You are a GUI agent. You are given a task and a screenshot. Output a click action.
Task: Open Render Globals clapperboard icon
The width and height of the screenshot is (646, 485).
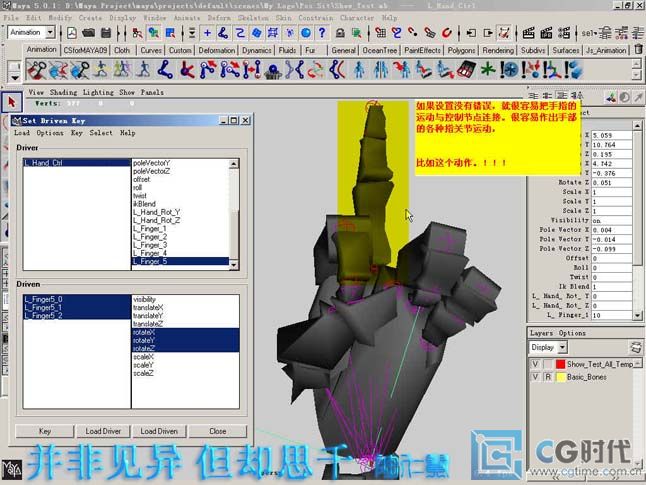[564, 33]
